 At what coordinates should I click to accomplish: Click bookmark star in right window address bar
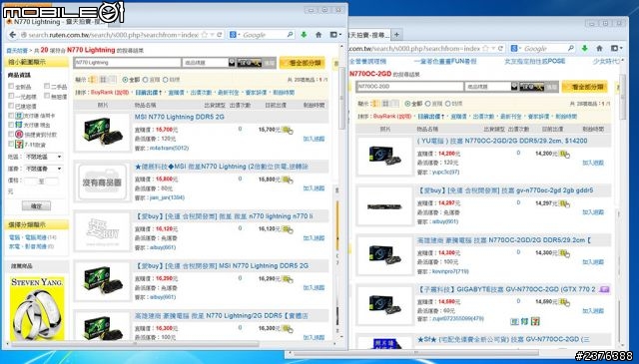(485, 49)
